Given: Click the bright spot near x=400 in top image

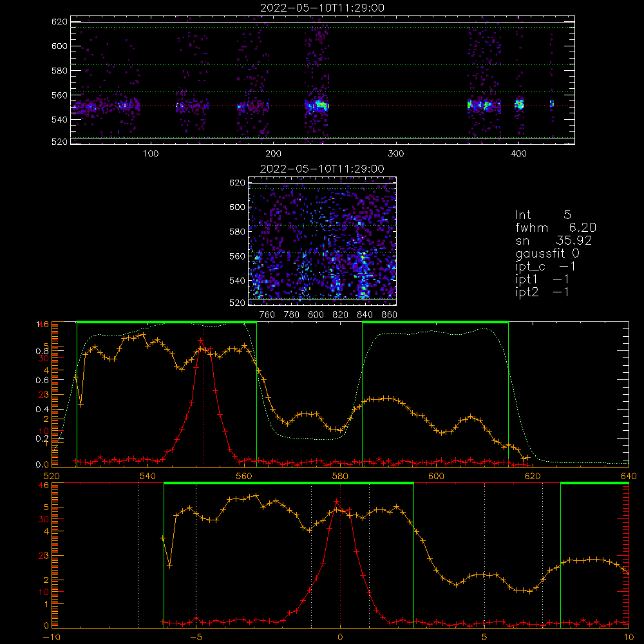Looking at the screenshot, I should click(x=520, y=104).
